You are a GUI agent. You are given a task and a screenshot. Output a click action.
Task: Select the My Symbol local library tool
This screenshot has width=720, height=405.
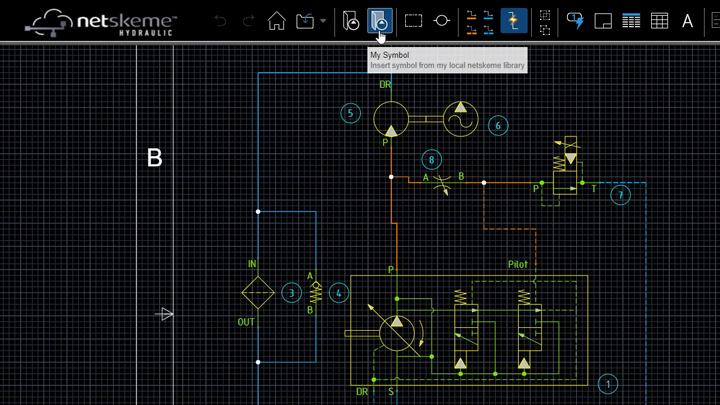coord(380,21)
